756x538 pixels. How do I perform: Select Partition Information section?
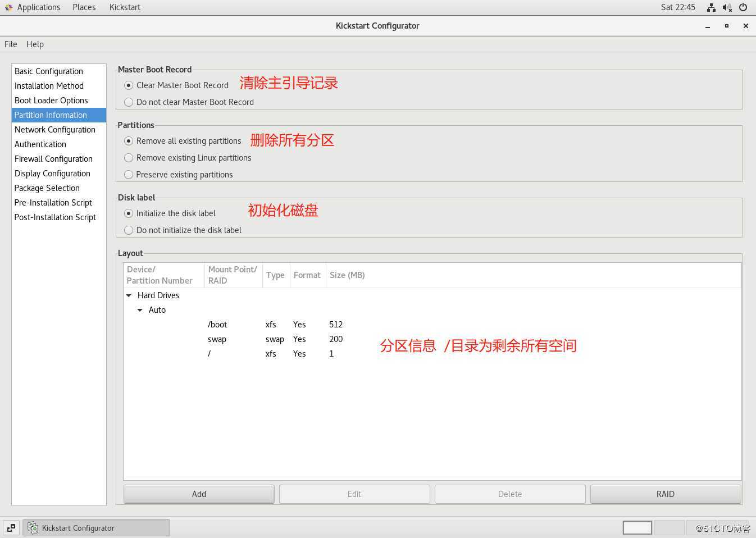(x=59, y=115)
